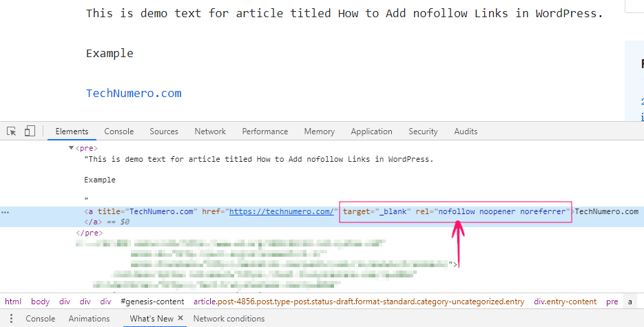Image resolution: width=644 pixels, height=327 pixels.
Task: Open the drawer three-dot menu
Action: (x=12, y=318)
